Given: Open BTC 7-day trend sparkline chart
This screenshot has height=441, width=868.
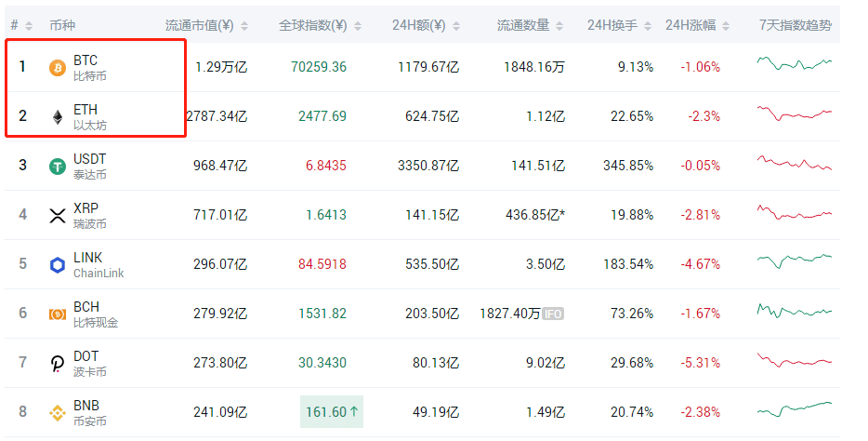Looking at the screenshot, I should tap(794, 64).
